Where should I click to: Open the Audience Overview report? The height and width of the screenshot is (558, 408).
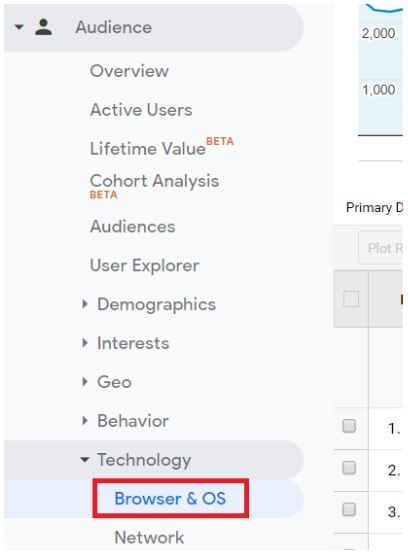click(x=129, y=71)
